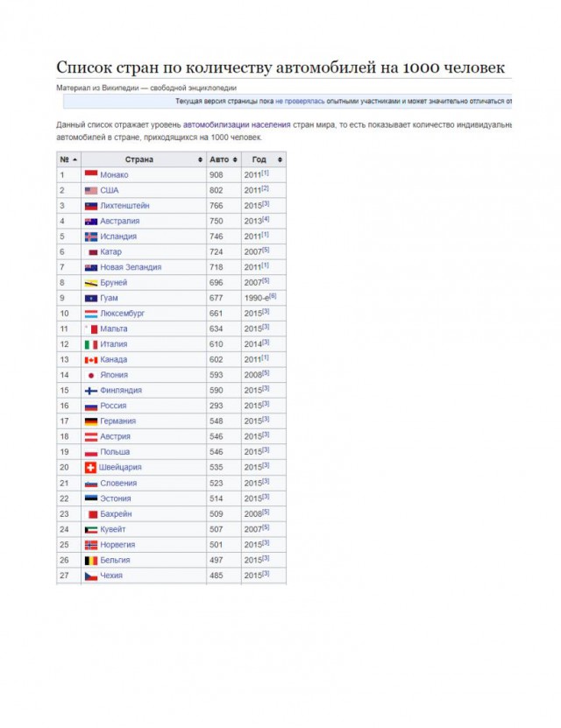Sort table by Год column
Screen dimensions: 561x728
point(263,159)
